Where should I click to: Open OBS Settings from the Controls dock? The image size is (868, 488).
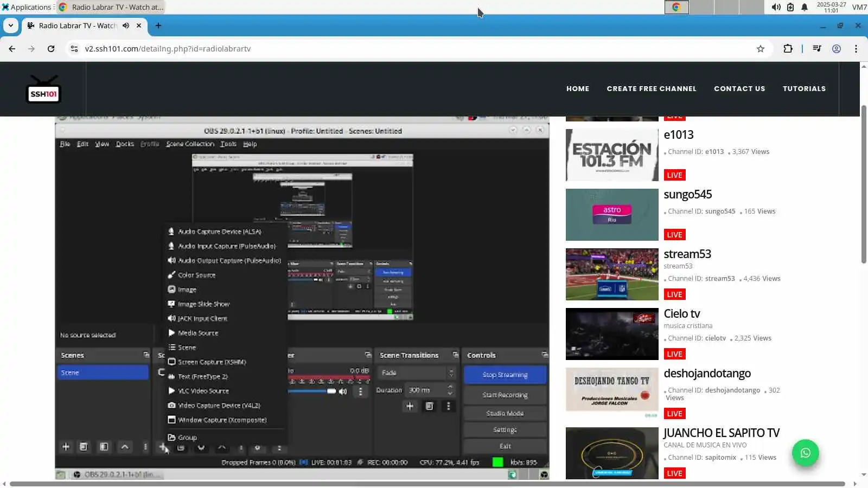[x=505, y=430]
